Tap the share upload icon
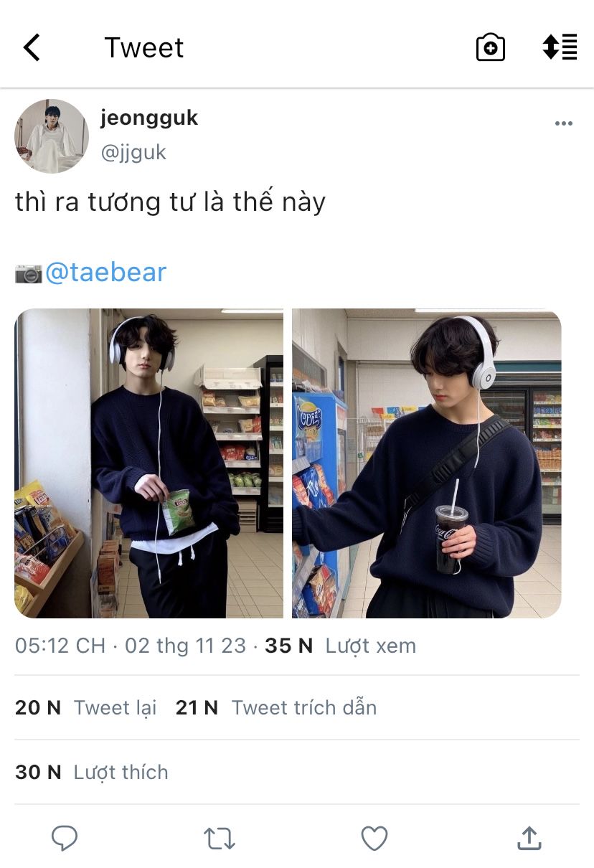The image size is (594, 868). tap(529, 837)
